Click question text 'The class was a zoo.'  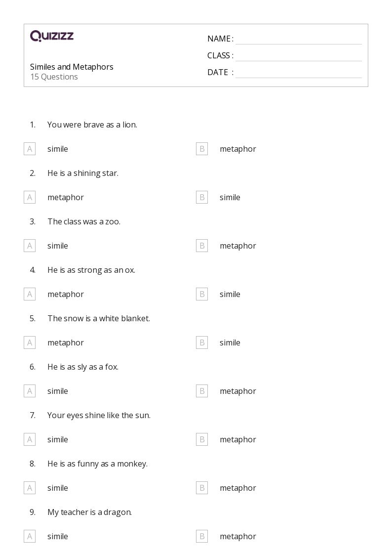coord(84,221)
